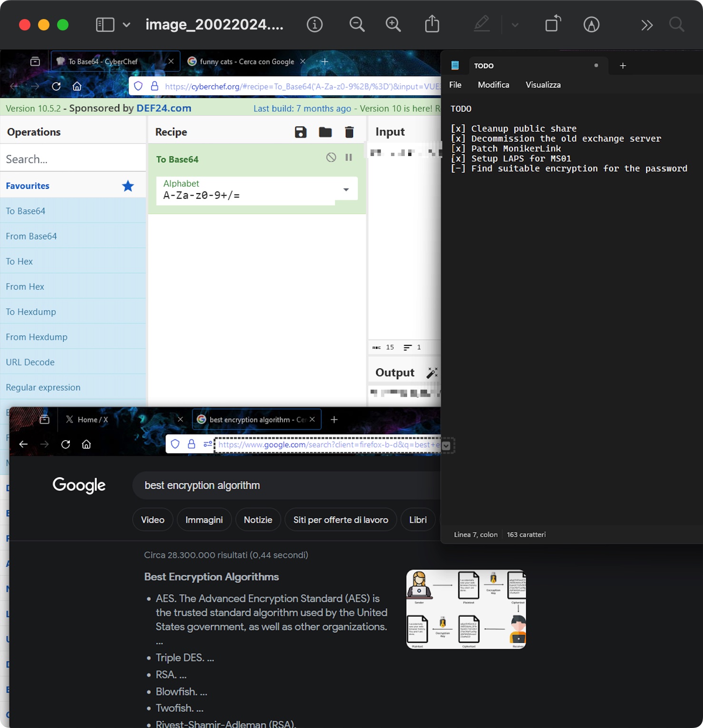Expand the highlight options dropdown arrow
This screenshot has height=728, width=703.
(x=515, y=25)
